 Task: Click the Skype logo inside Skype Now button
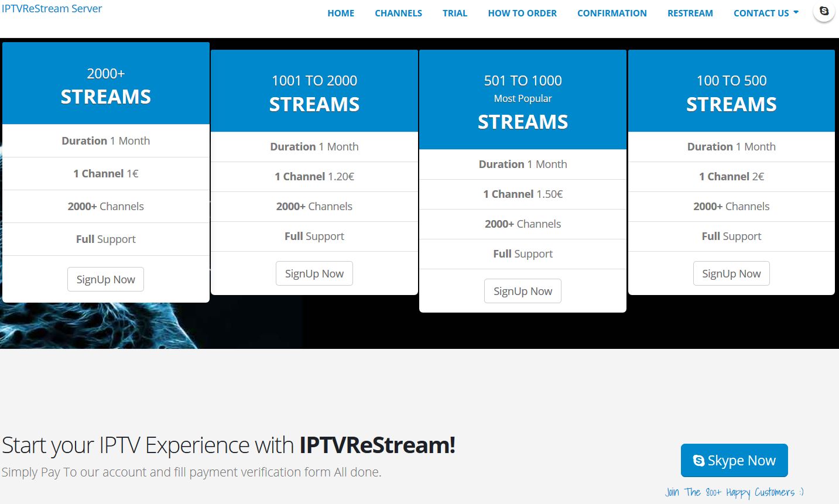pyautogui.click(x=698, y=461)
